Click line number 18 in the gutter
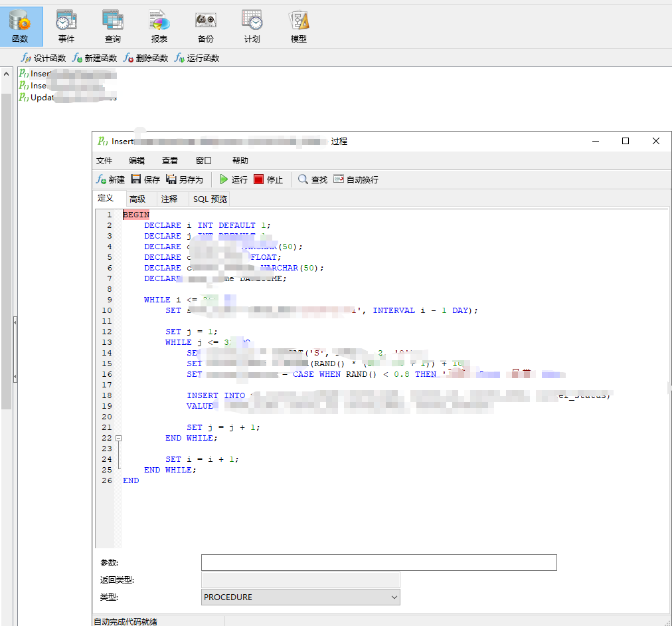Viewport: 672px width, 626px height. 107,396
